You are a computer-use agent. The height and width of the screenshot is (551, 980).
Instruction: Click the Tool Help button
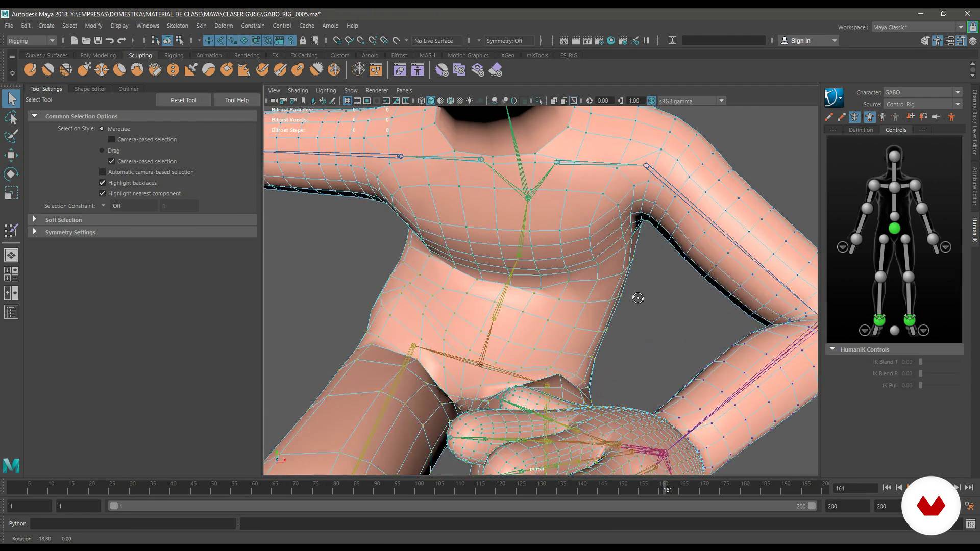(x=236, y=100)
